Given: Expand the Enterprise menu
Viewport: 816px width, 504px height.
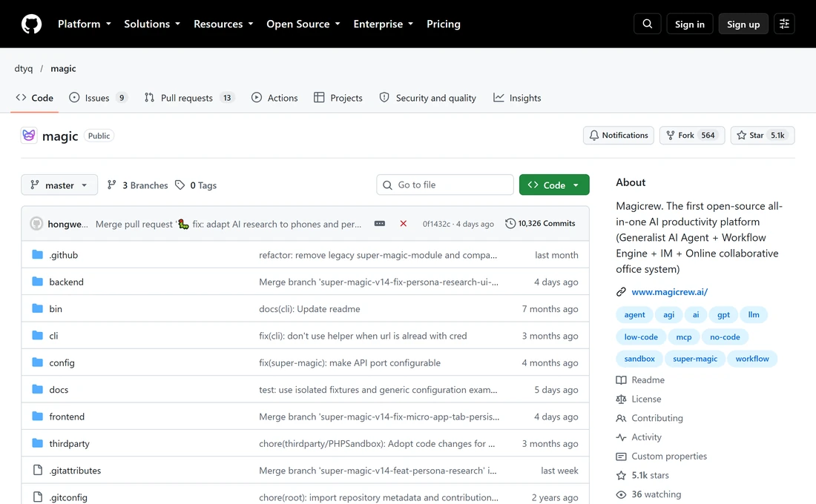Looking at the screenshot, I should [383, 24].
